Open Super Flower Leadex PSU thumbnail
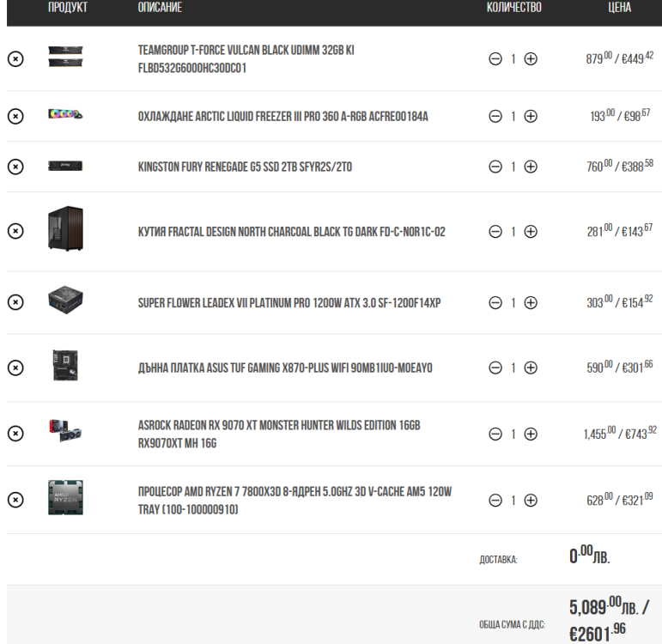 tap(65, 301)
